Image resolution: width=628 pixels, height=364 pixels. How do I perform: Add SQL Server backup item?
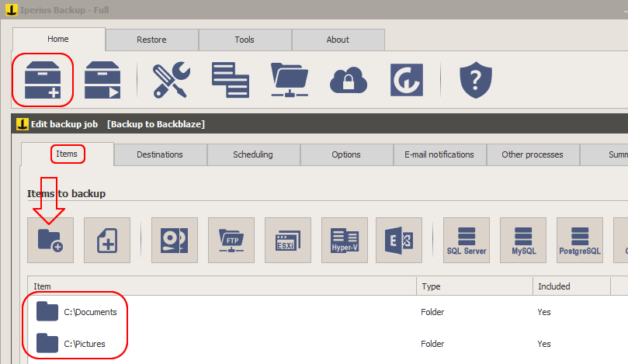[467, 241]
